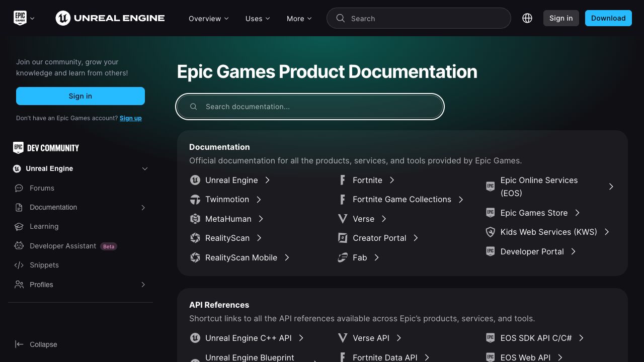Open the Uses menu
Viewport: 644px width, 362px height.
[x=258, y=19]
